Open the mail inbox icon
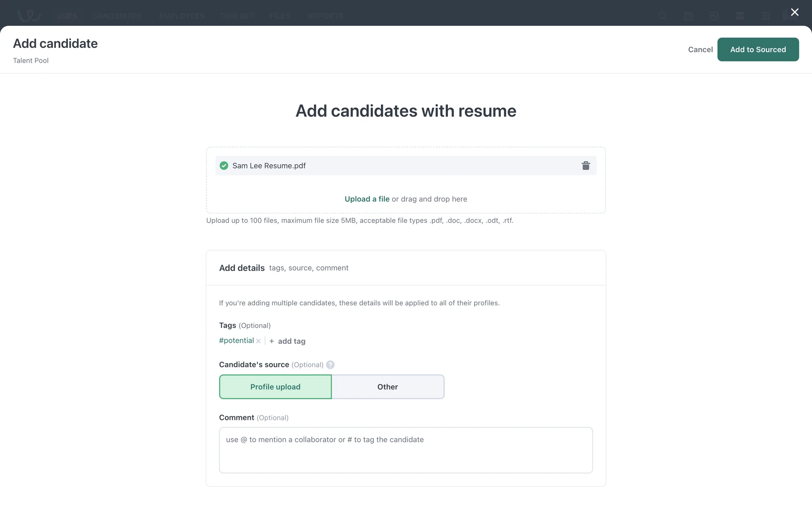The image size is (812, 508). [x=740, y=16]
